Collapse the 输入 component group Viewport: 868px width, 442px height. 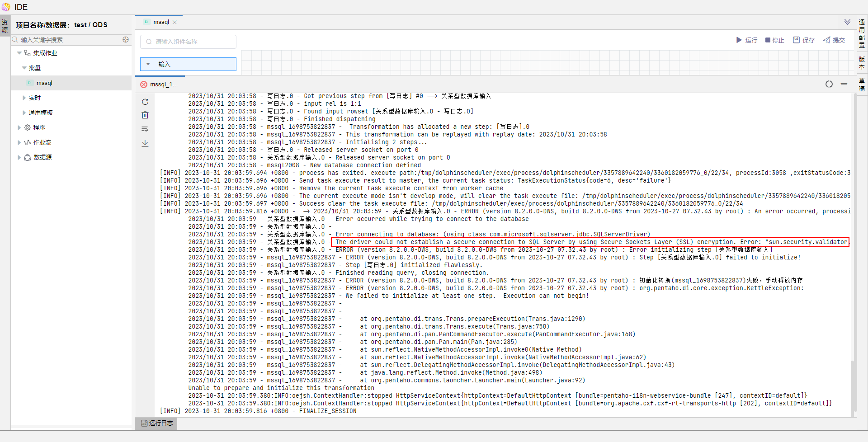[148, 64]
